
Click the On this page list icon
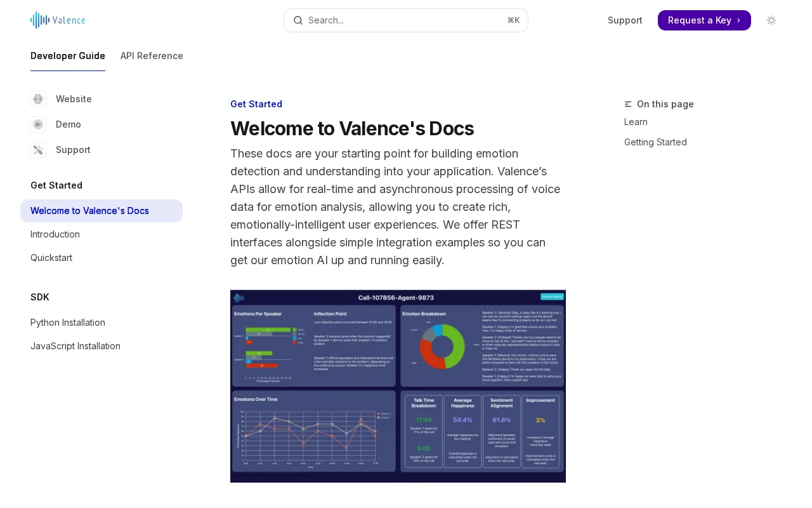(x=628, y=104)
